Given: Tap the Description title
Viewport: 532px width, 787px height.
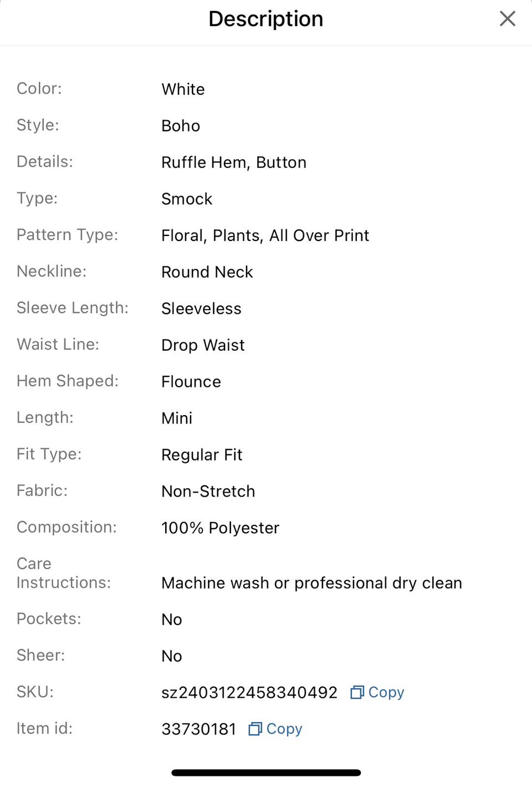Looking at the screenshot, I should (x=266, y=19).
